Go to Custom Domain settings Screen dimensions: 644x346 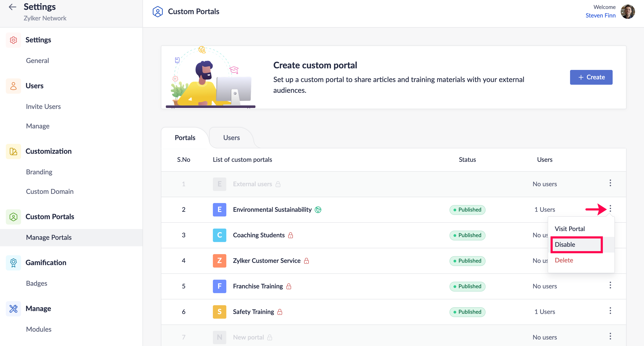point(50,192)
